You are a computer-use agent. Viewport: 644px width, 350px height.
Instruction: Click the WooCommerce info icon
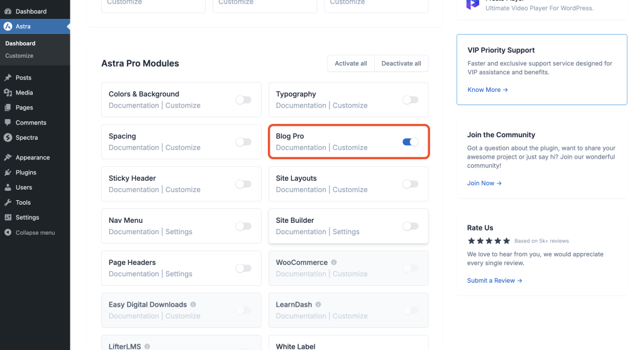coord(334,262)
